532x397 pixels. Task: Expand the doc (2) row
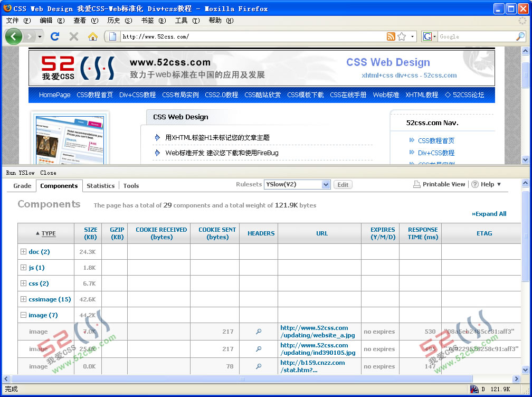[x=23, y=251]
